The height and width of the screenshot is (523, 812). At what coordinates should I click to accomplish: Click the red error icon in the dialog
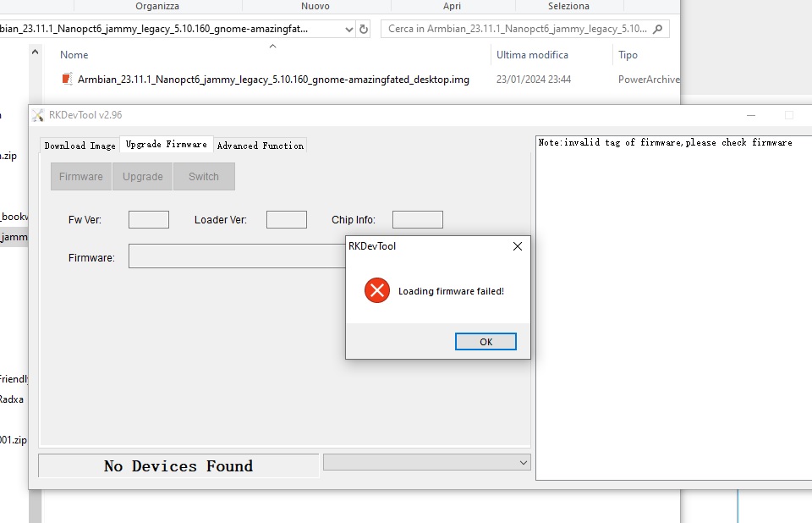(376, 291)
